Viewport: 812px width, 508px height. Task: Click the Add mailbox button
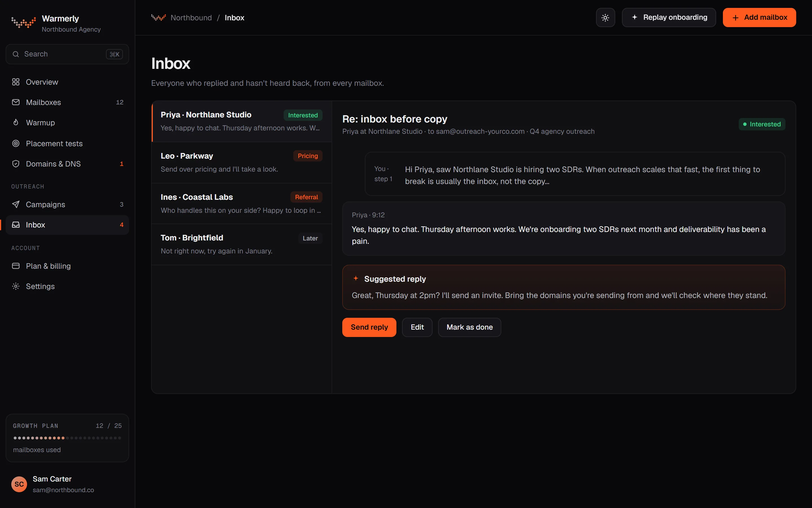pos(759,17)
